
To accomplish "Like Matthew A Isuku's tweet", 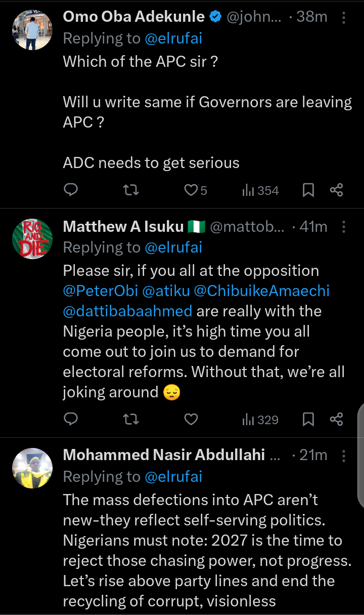I will tap(191, 419).
